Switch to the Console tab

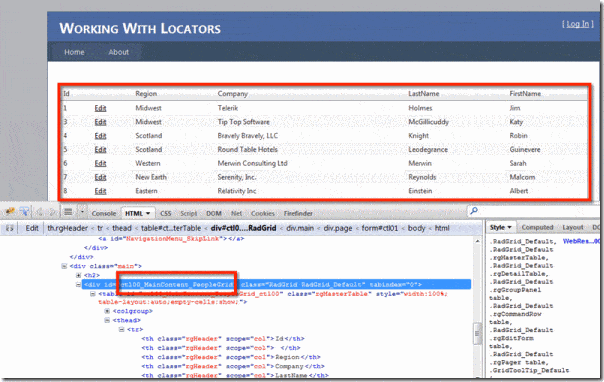[x=104, y=213]
